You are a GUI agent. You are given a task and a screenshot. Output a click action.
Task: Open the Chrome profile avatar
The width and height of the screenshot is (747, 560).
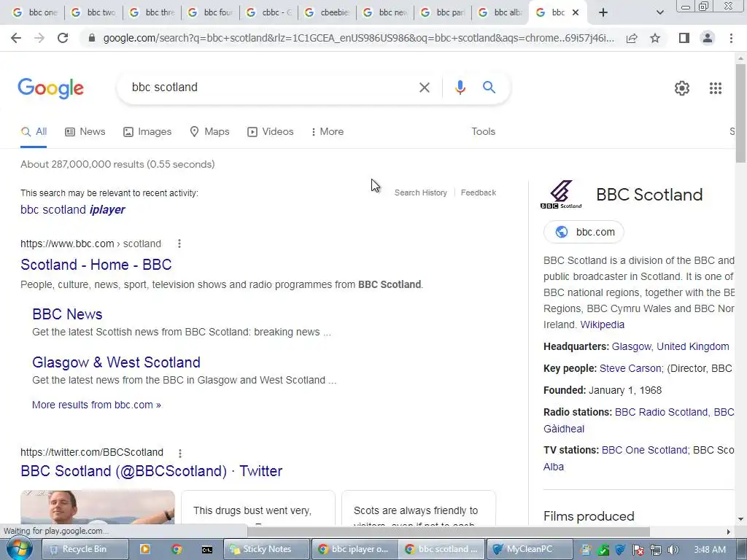coord(708,38)
